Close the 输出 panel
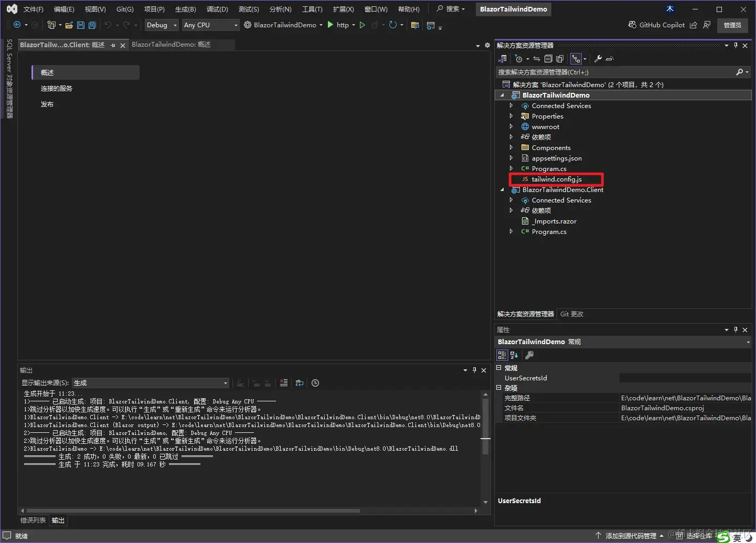Image resolution: width=756 pixels, height=543 pixels. [x=484, y=370]
